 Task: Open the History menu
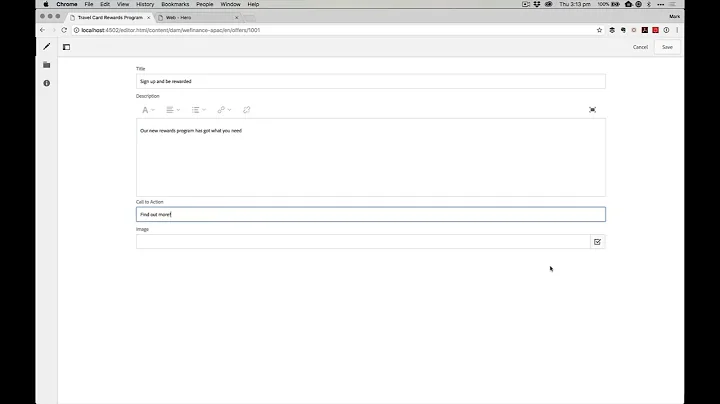click(145, 4)
